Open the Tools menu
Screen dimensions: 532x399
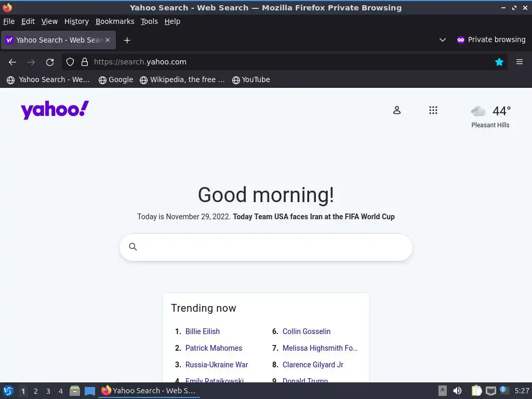(149, 21)
